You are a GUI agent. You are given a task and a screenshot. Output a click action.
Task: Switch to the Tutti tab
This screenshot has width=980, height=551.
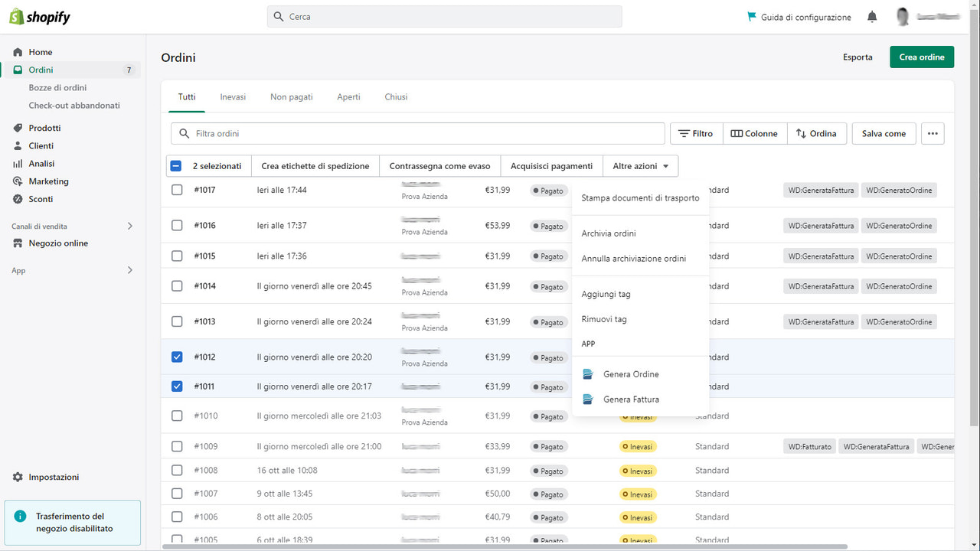[x=187, y=97]
